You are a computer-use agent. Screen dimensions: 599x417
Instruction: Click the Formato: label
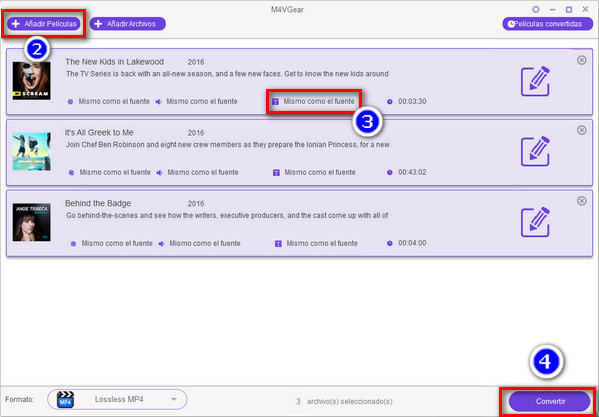(x=19, y=399)
